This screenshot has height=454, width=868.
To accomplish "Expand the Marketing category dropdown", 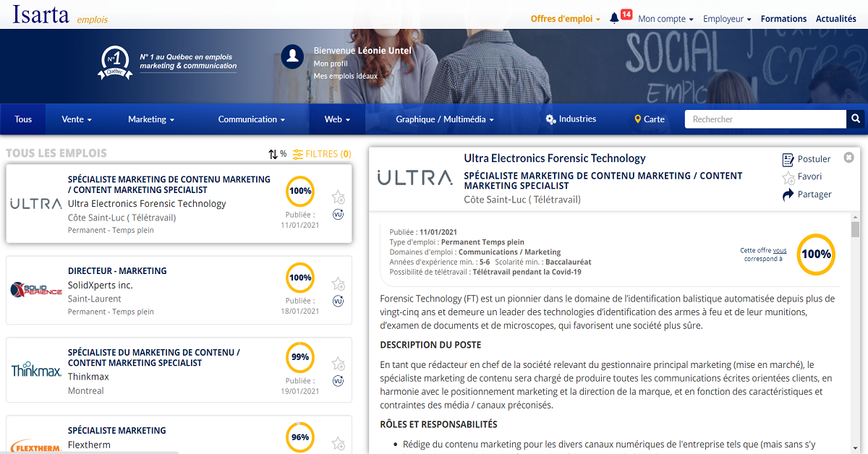I will [x=151, y=119].
